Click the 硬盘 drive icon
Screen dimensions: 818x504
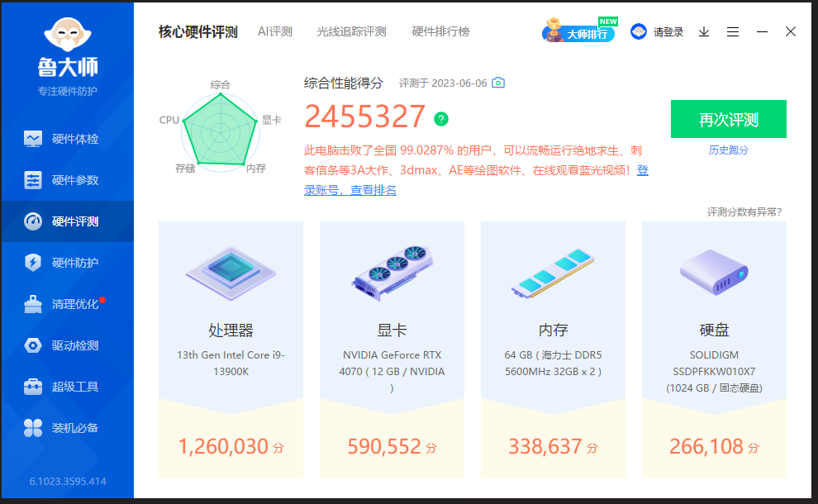(714, 272)
